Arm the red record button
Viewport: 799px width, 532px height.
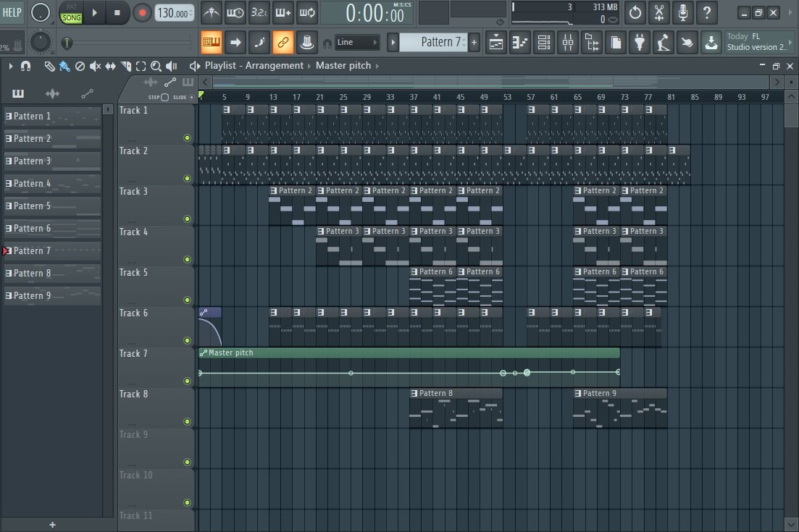[x=142, y=13]
